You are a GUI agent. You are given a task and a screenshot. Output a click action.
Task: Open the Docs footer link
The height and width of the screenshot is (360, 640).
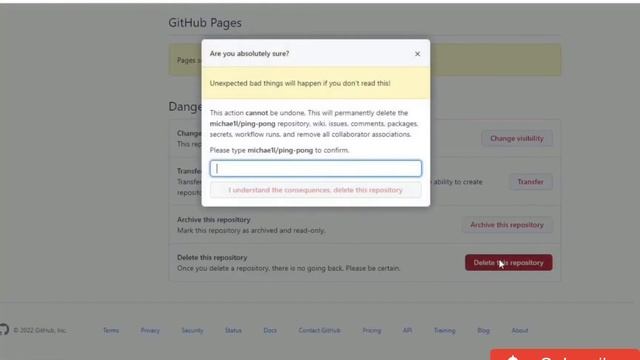[x=270, y=330]
